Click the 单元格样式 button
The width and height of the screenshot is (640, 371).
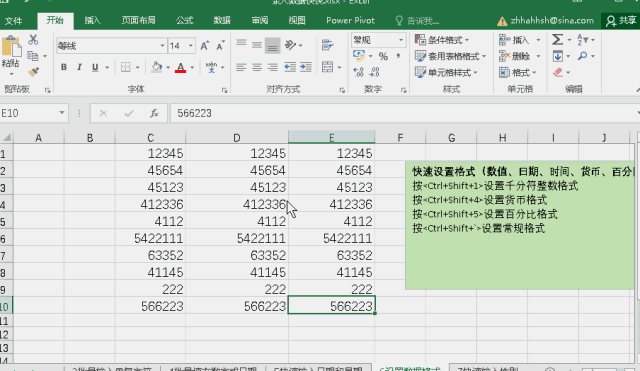tap(446, 73)
